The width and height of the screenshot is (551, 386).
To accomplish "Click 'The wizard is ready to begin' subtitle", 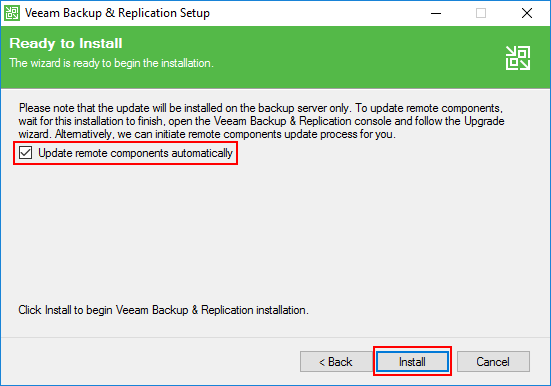I will click(111, 63).
